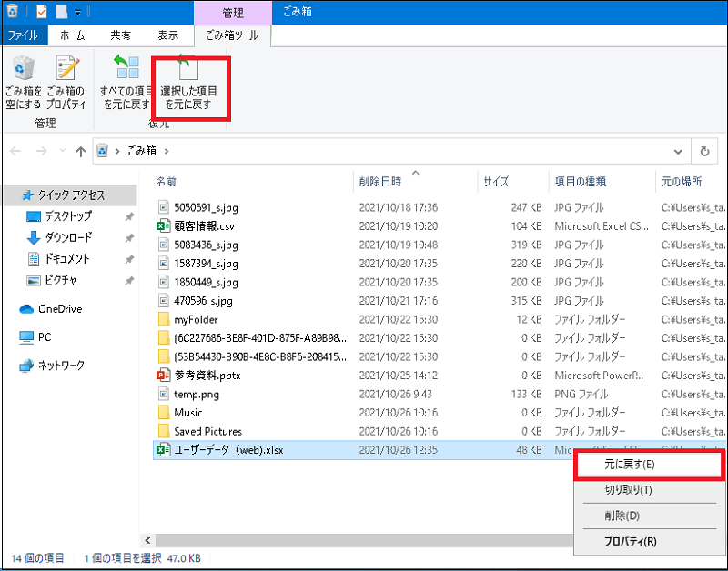728x571 pixels.
Task: Sort by 元の場所 column header
Action: click(x=682, y=181)
